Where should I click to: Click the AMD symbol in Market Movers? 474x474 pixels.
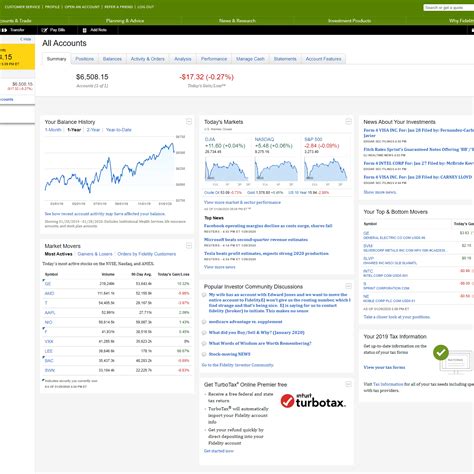point(49,293)
